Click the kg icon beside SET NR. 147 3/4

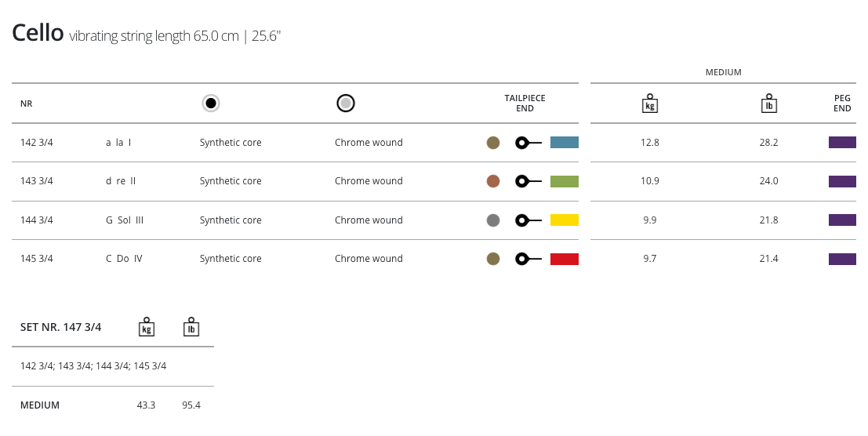[146, 327]
